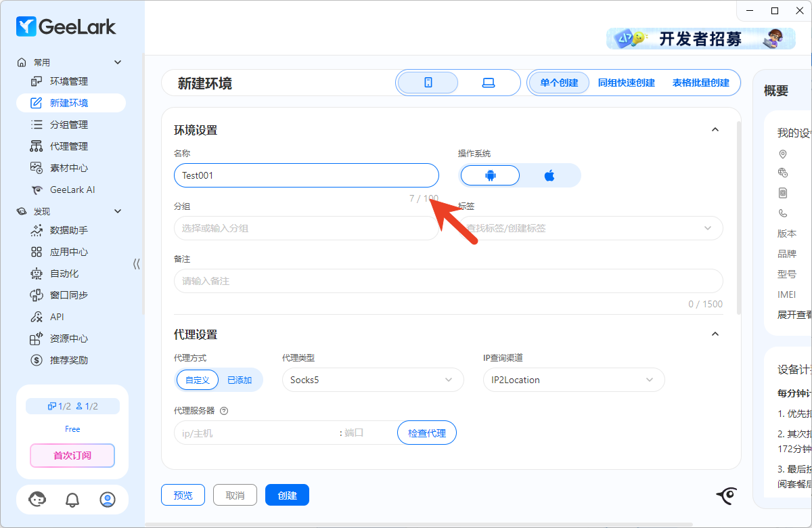
Task: Collapse the 环境设置 section
Action: 715,130
